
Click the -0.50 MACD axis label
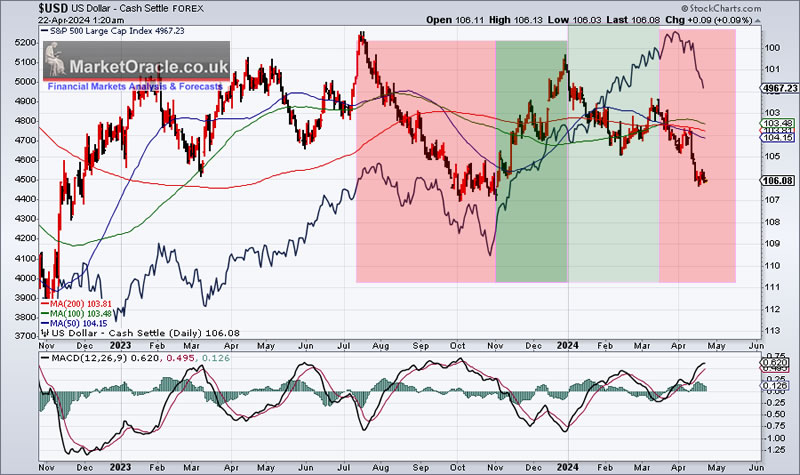click(775, 414)
